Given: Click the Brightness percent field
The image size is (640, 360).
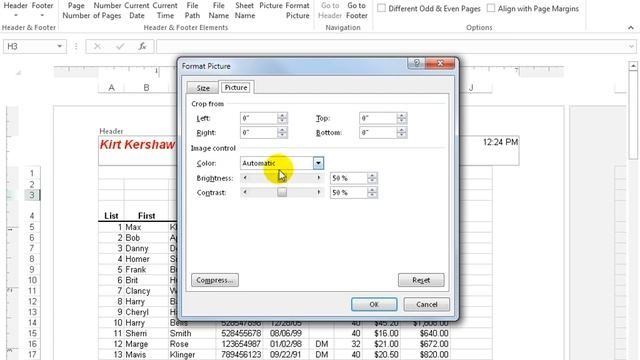Looking at the screenshot, I should 349,178.
